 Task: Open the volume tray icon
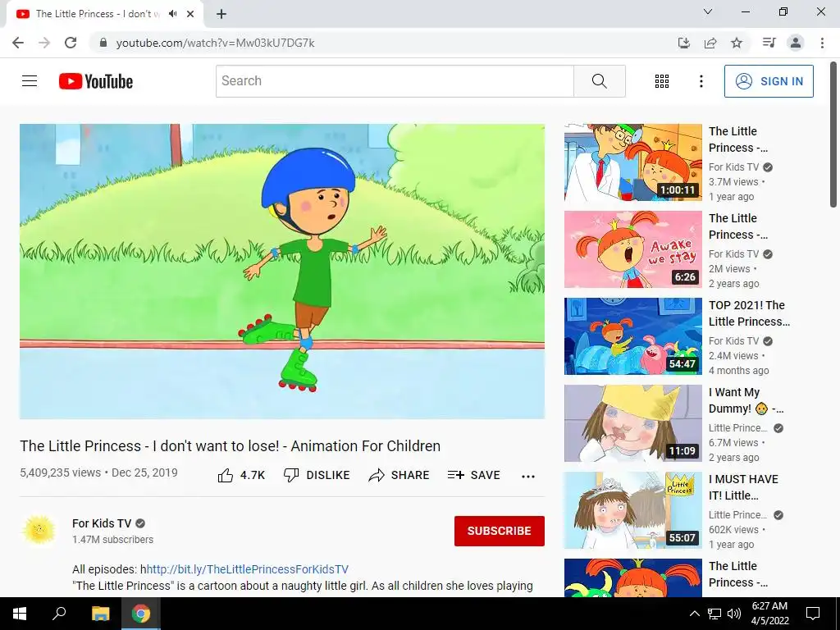734,614
